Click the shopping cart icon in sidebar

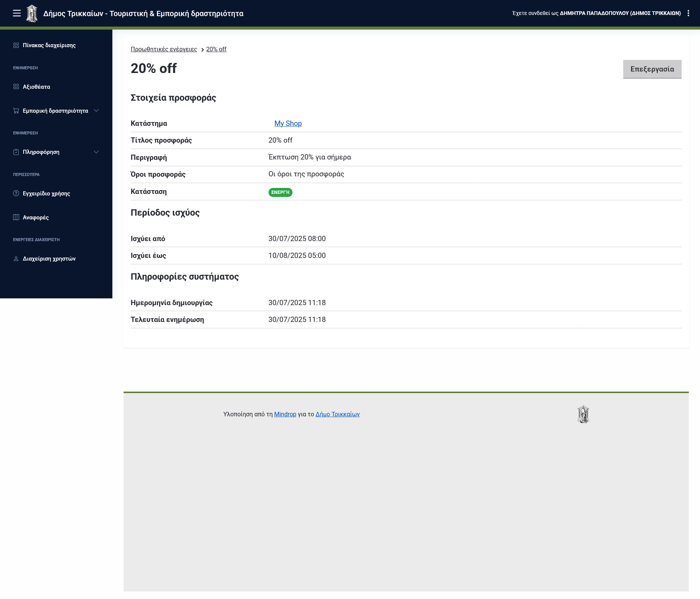16,111
